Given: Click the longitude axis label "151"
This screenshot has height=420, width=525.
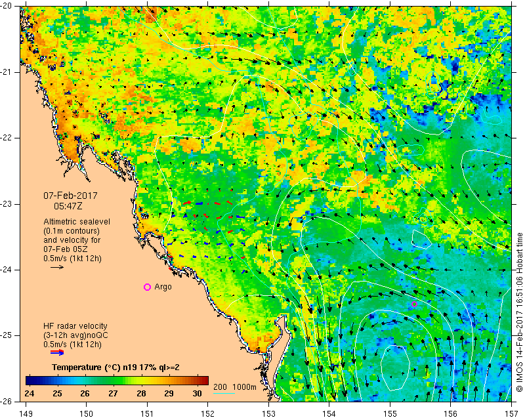Looking at the screenshot, I should (147, 415).
